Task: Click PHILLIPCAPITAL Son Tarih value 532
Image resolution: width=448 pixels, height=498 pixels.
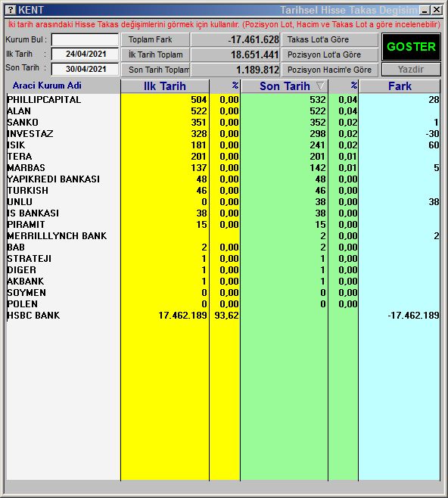Action: point(318,100)
